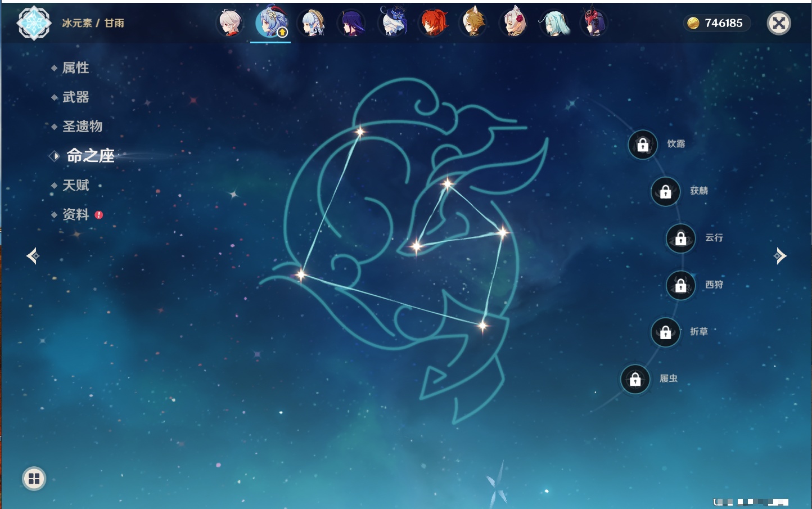Click the Cryo element emblem icon
This screenshot has height=509, width=812.
(34, 23)
